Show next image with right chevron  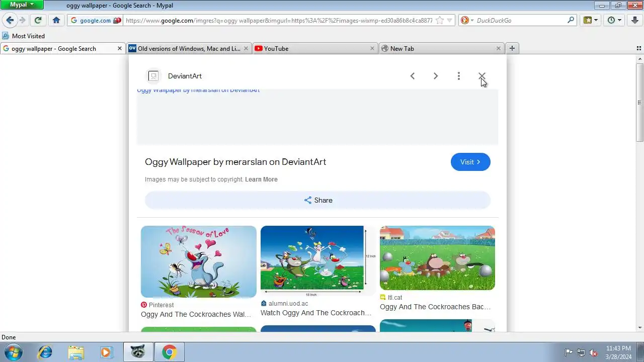436,76
